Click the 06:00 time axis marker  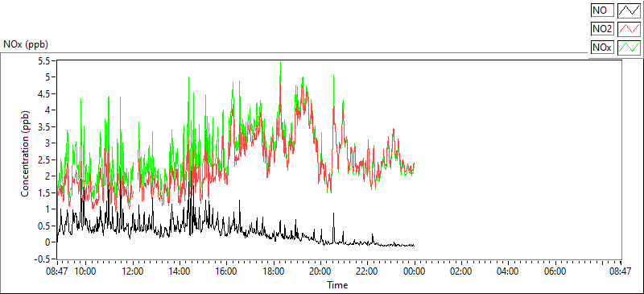pos(555,271)
